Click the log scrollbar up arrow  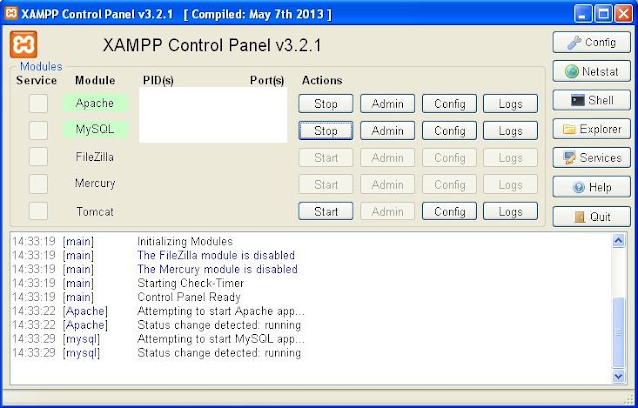618,240
